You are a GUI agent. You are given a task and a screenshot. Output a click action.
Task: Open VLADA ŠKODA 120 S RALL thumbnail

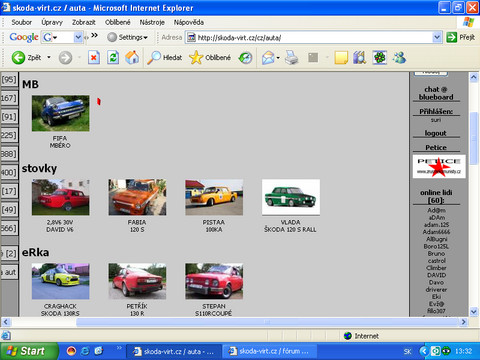click(291, 197)
